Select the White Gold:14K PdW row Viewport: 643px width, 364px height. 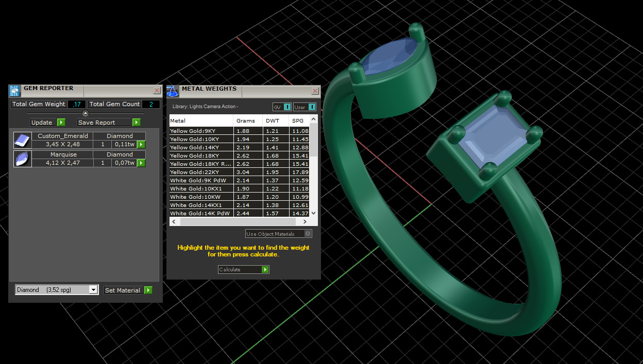240,213
